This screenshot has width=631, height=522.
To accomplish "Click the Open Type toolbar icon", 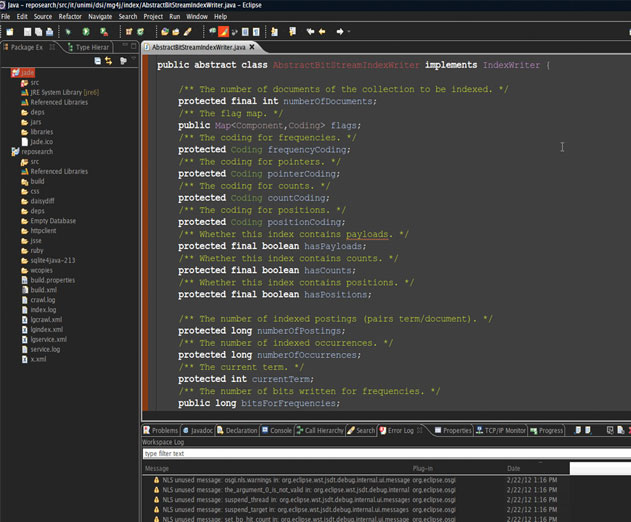I will (x=165, y=31).
